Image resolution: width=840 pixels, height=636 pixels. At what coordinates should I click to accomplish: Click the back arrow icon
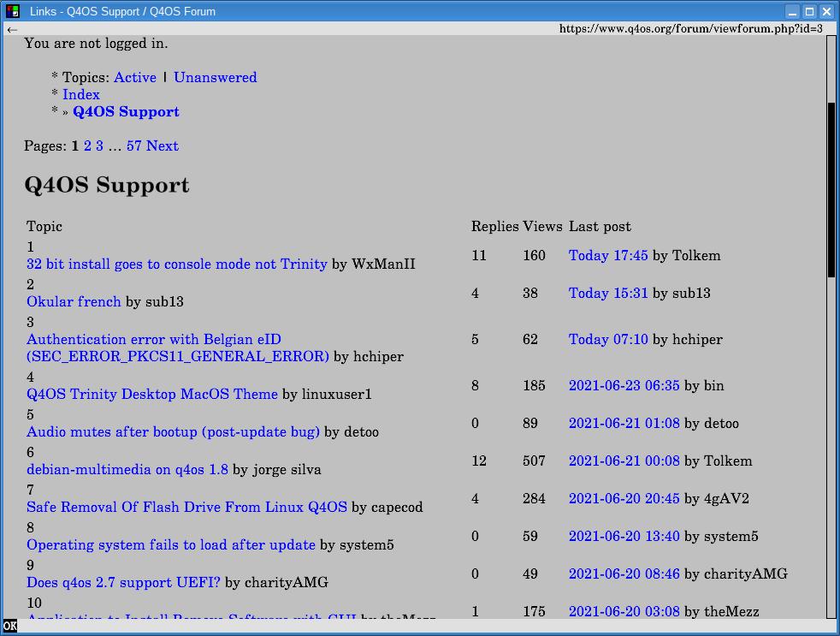pyautogui.click(x=12, y=29)
